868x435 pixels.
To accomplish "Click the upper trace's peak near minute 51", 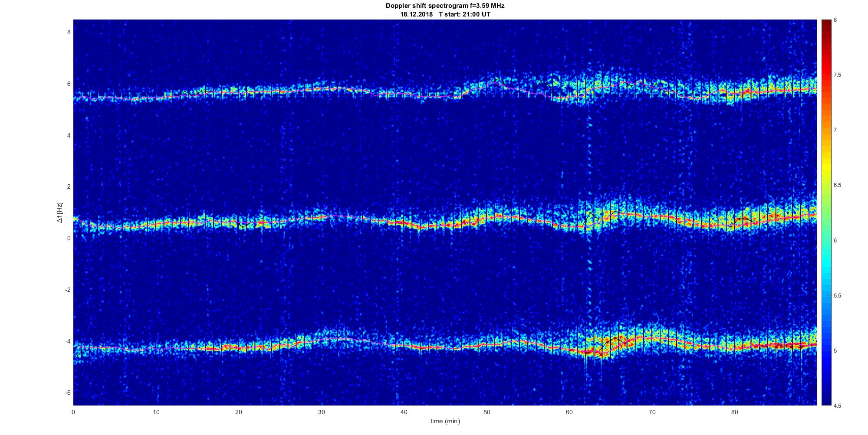I will pos(498,81).
